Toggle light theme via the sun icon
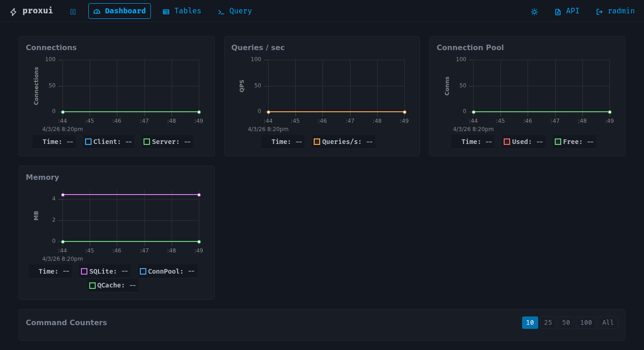 click(x=534, y=11)
